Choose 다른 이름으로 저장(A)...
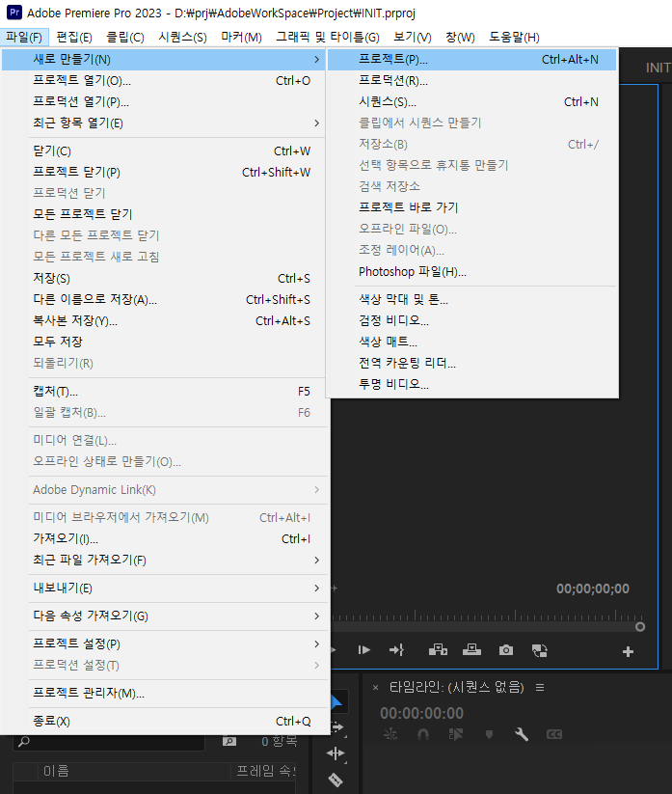Image resolution: width=672 pixels, height=794 pixels. (x=164, y=299)
